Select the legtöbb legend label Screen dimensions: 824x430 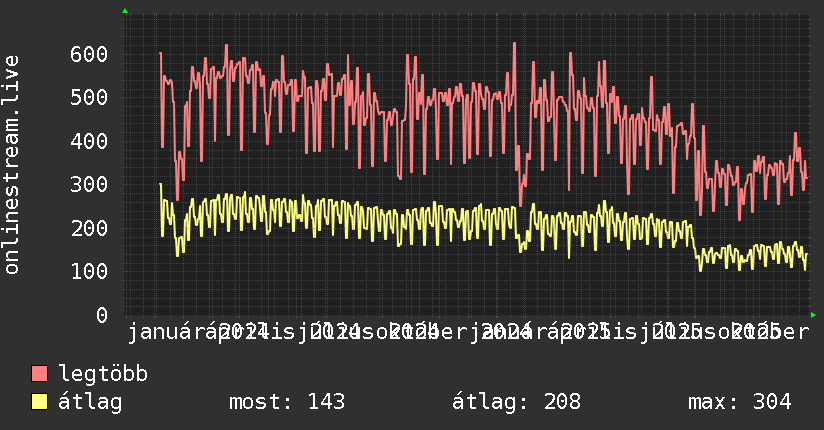point(102,374)
